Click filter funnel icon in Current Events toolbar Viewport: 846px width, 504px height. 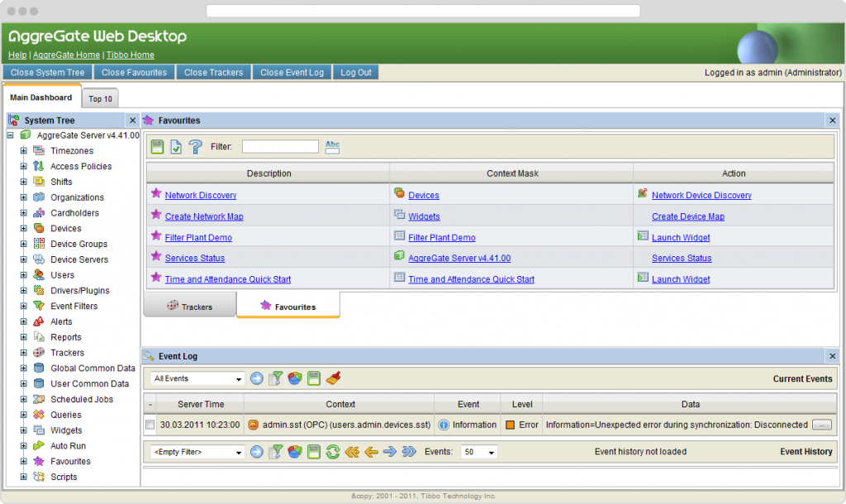tap(276, 378)
